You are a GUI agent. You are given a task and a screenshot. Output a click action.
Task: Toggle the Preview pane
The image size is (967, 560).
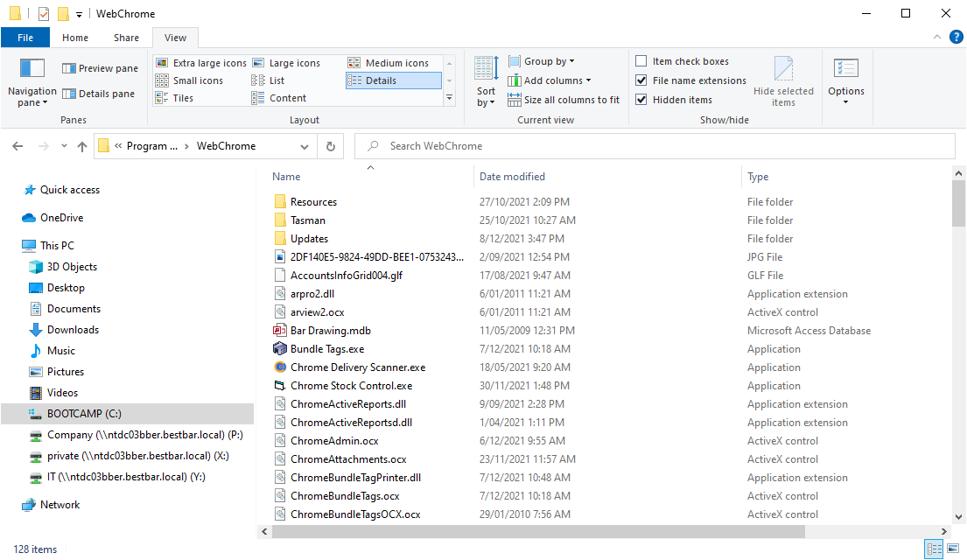click(99, 67)
